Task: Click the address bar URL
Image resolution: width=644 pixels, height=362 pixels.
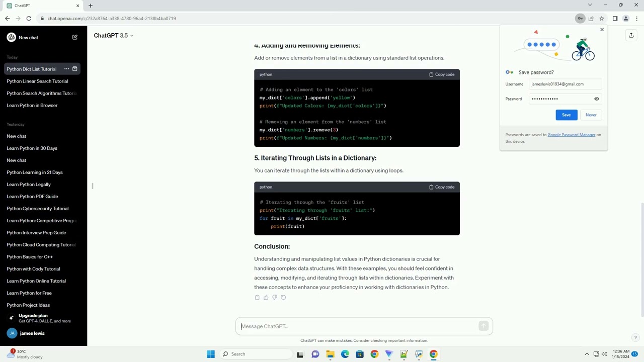Action: pos(112,19)
